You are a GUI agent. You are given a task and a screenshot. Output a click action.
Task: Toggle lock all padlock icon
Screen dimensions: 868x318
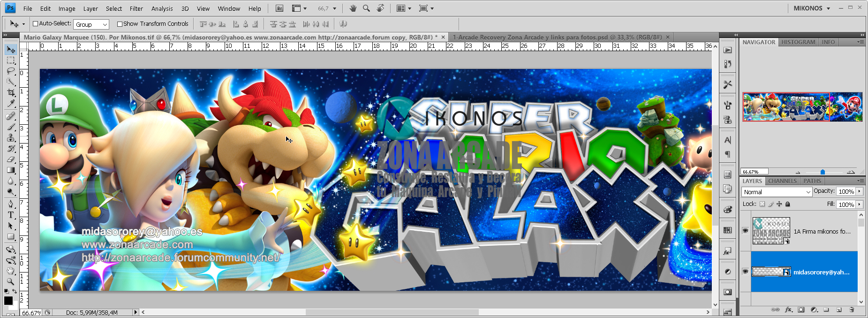tap(787, 204)
